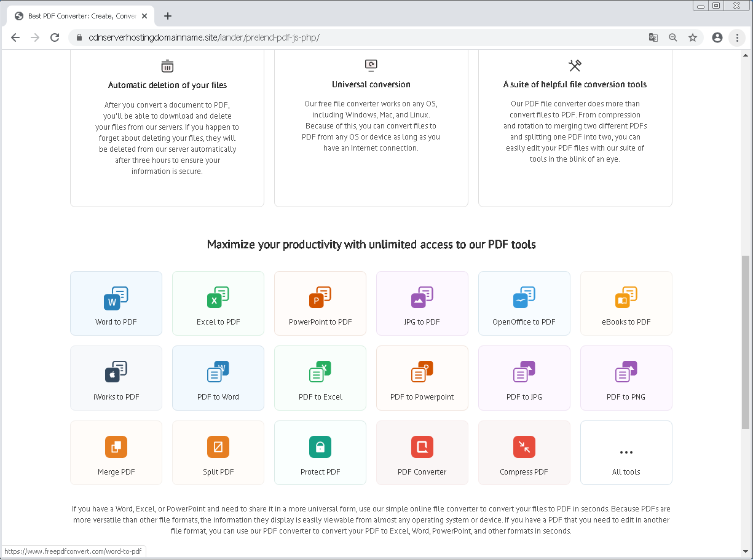Select the Best PDF Converter tab
This screenshot has width=753, height=560.
click(x=81, y=16)
